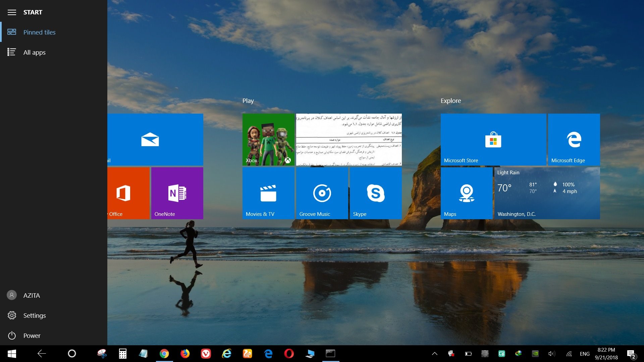Open clock showing 8:22 PM

(606, 354)
